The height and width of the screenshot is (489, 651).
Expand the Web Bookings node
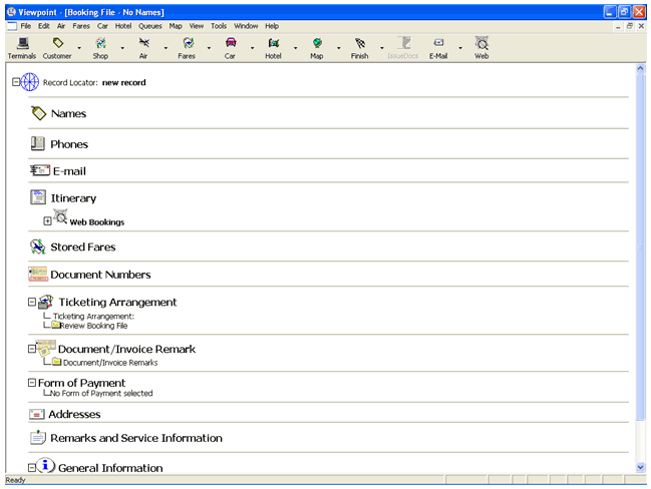(x=47, y=221)
